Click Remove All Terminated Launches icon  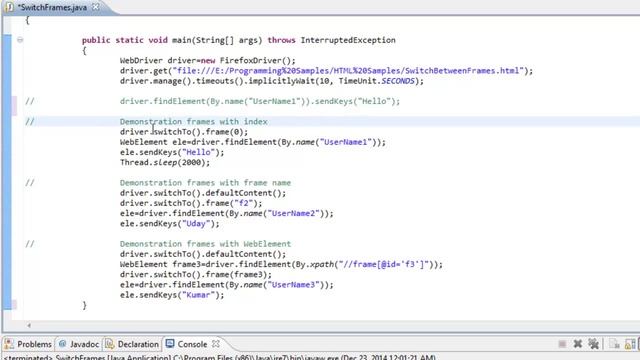coord(593,344)
